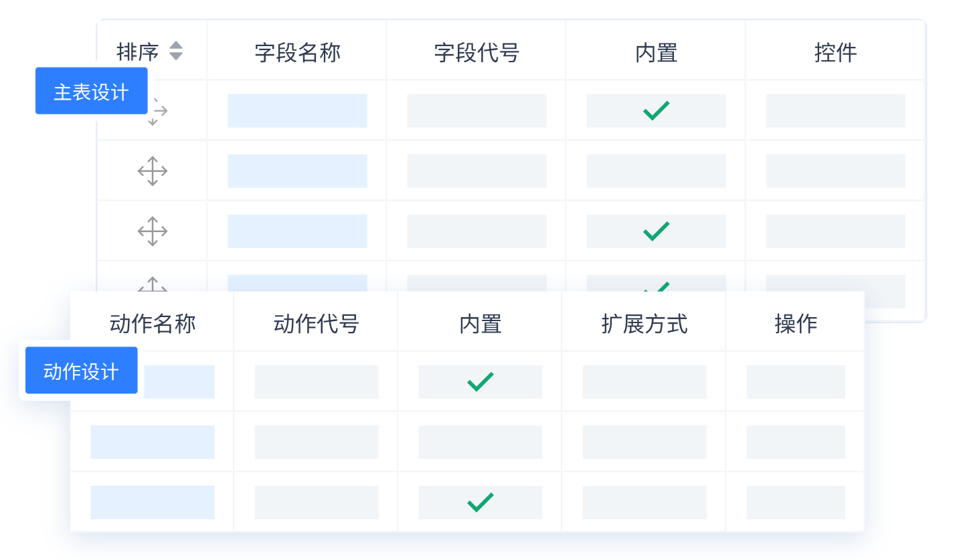
Task: Toggle the 内置 checkmark in the first action row
Action: pos(480,381)
